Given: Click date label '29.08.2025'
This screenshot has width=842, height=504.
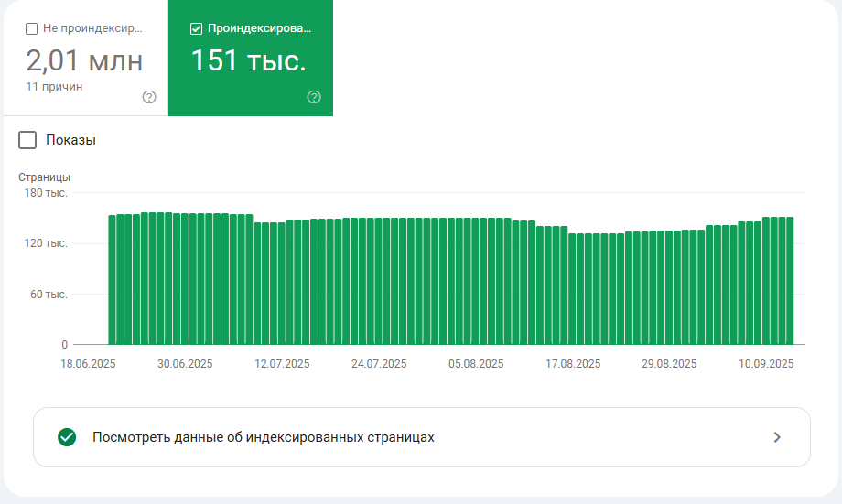Looking at the screenshot, I should coord(669,364).
